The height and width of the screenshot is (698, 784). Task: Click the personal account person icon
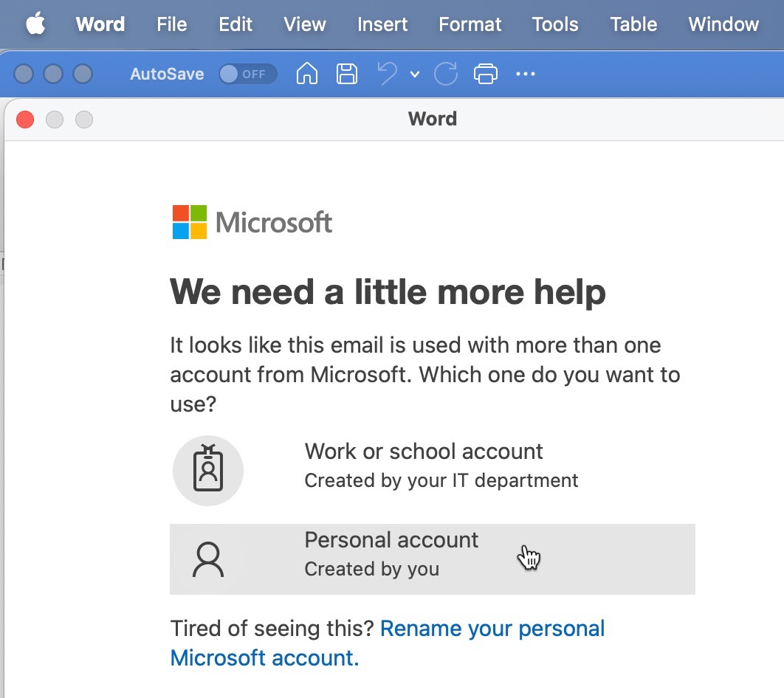208,559
